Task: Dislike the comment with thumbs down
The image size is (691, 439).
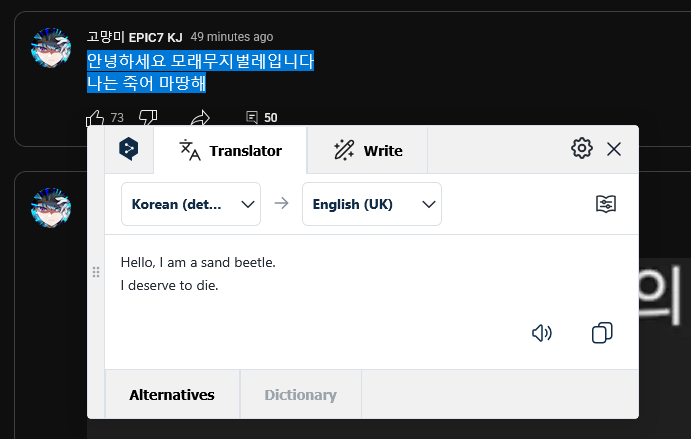Action: (x=148, y=118)
